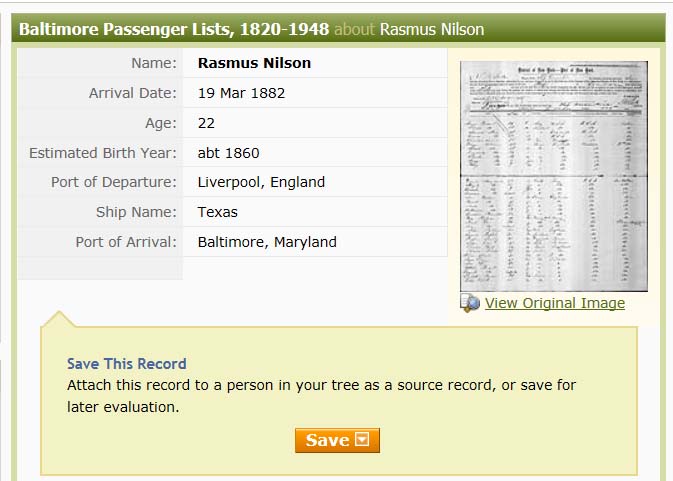Click the Ship Name label
The width and height of the screenshot is (673, 481).
pyautogui.click(x=136, y=212)
